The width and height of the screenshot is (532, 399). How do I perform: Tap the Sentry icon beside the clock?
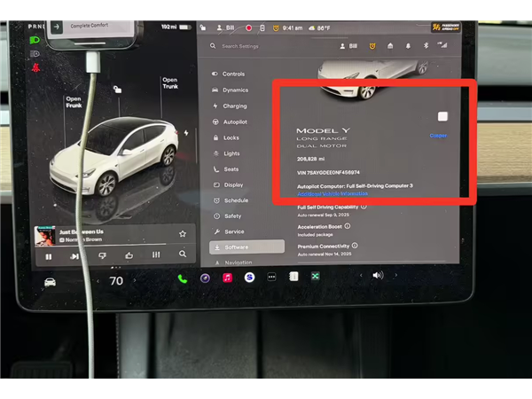(276, 28)
